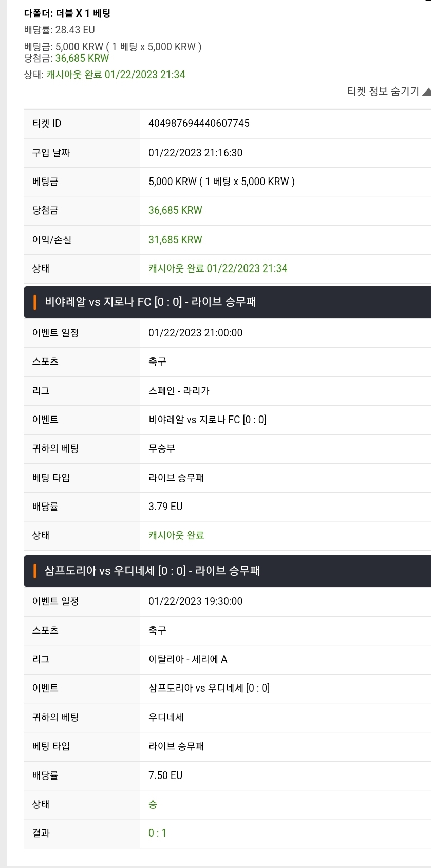Click the green 캐시아웃 완료 status at top
The height and width of the screenshot is (868, 431).
point(116,75)
